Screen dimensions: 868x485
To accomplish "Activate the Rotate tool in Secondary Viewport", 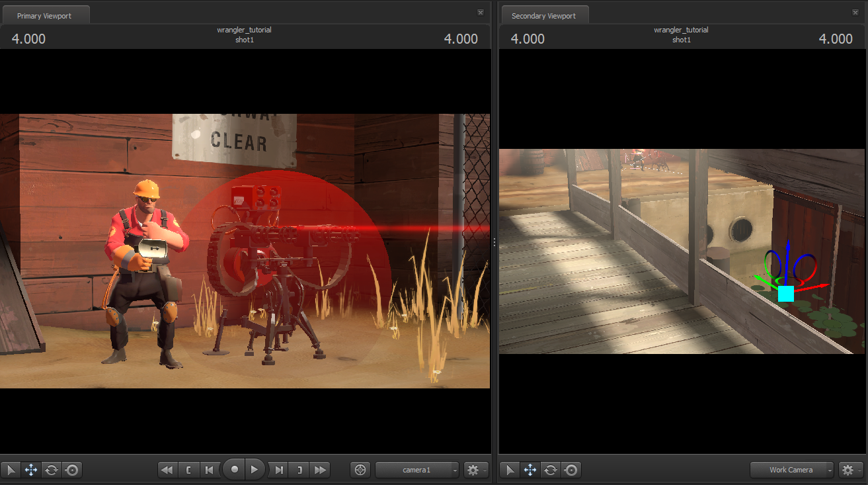I will (x=550, y=470).
